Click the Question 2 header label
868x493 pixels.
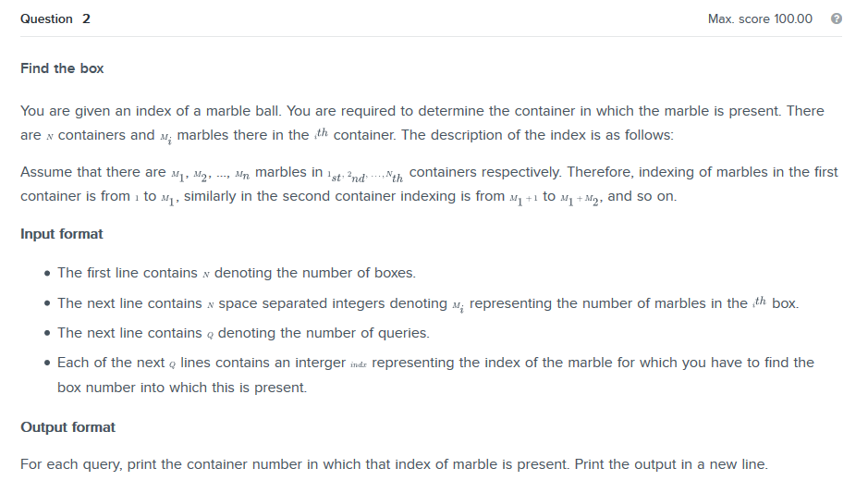point(55,18)
